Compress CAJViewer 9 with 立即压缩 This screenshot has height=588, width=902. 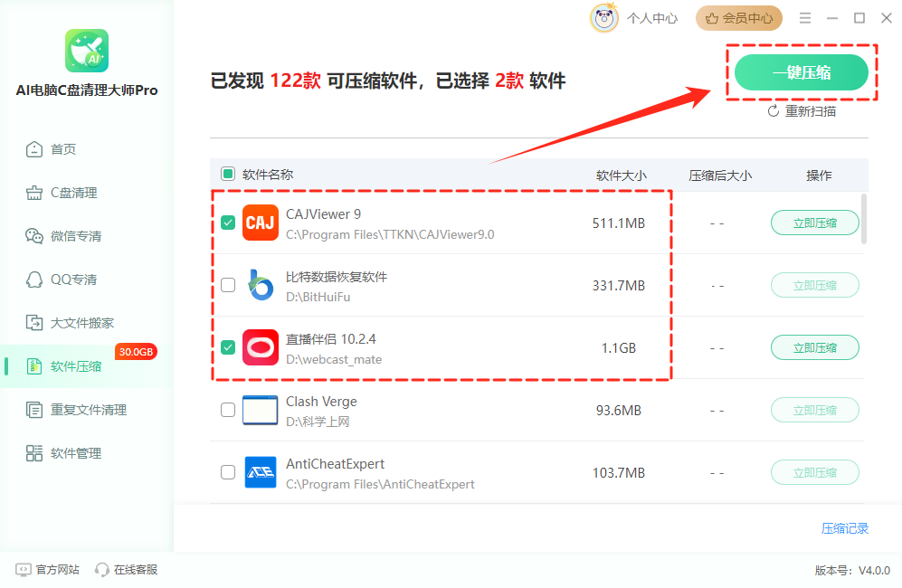(x=815, y=223)
